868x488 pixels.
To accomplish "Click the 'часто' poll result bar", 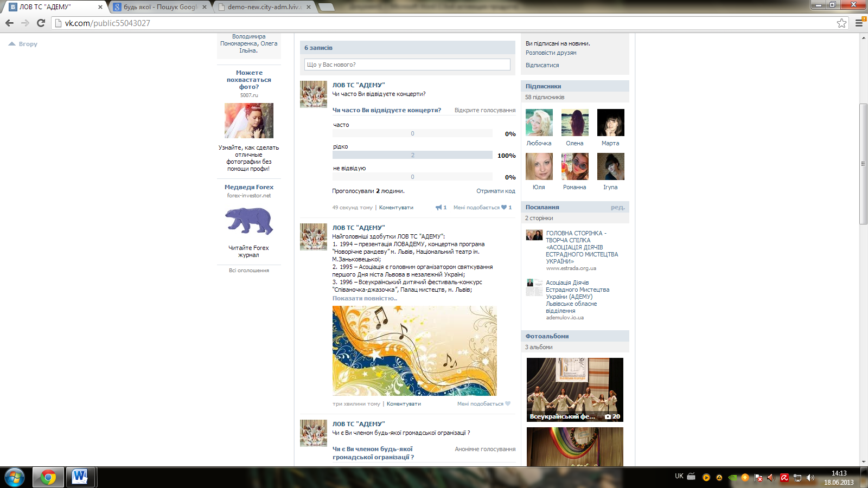I will [x=412, y=133].
